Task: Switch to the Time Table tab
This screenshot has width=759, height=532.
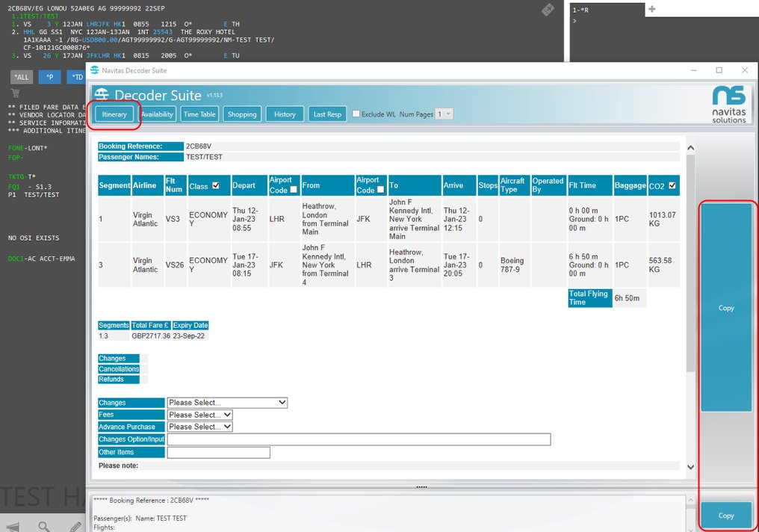Action: click(199, 114)
